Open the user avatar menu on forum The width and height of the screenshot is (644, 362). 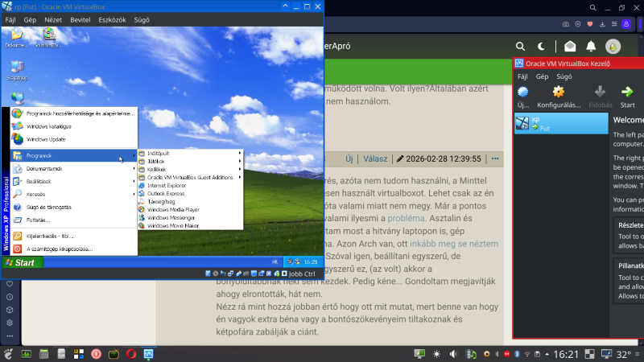[613, 47]
